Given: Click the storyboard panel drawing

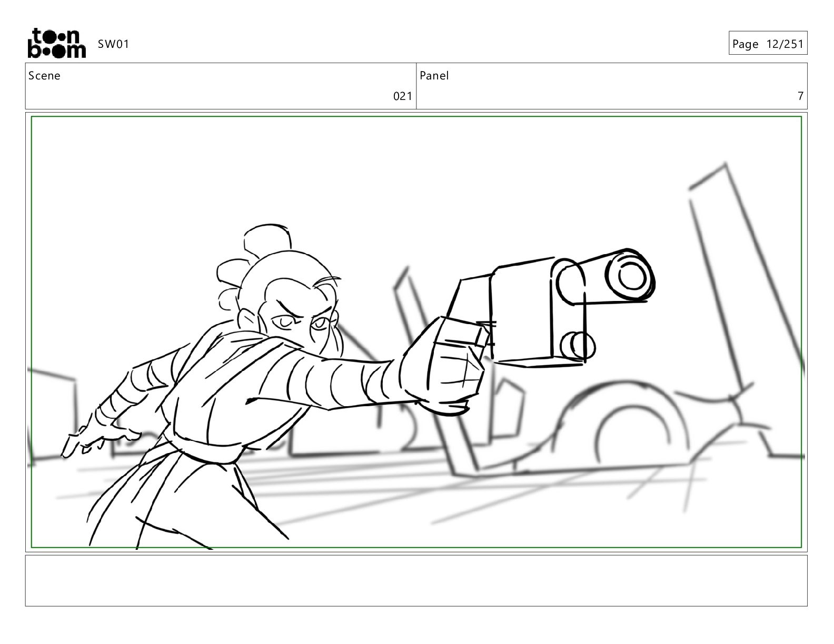Looking at the screenshot, I should 416,332.
